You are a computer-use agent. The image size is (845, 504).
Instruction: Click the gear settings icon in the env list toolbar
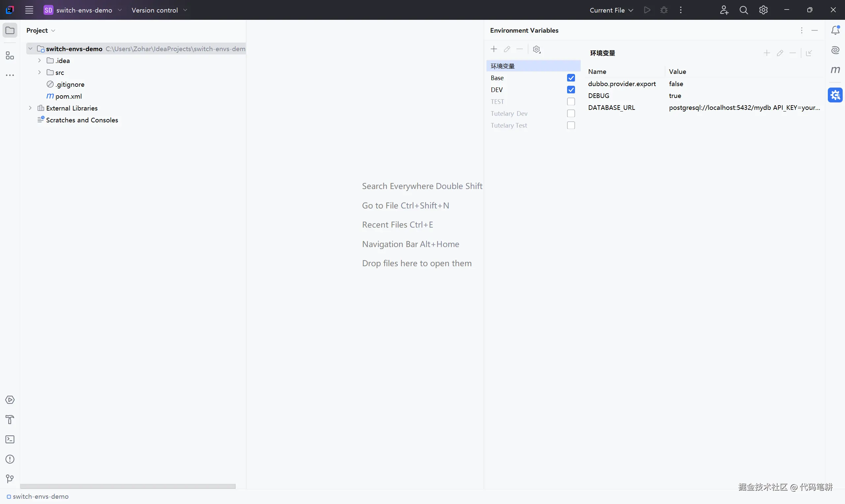click(x=536, y=49)
